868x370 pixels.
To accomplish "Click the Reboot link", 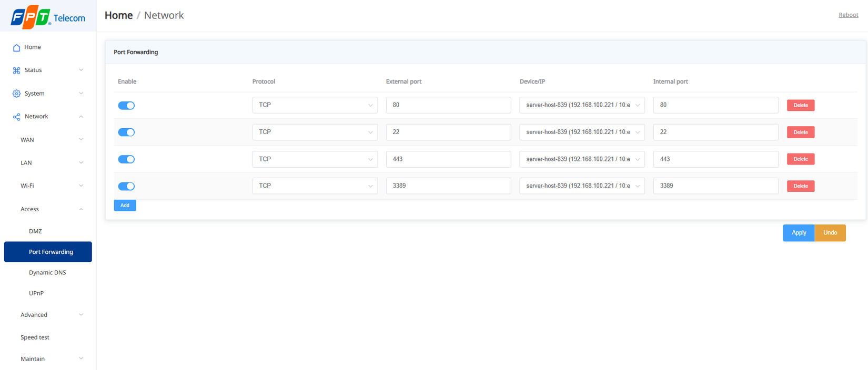I will [848, 15].
